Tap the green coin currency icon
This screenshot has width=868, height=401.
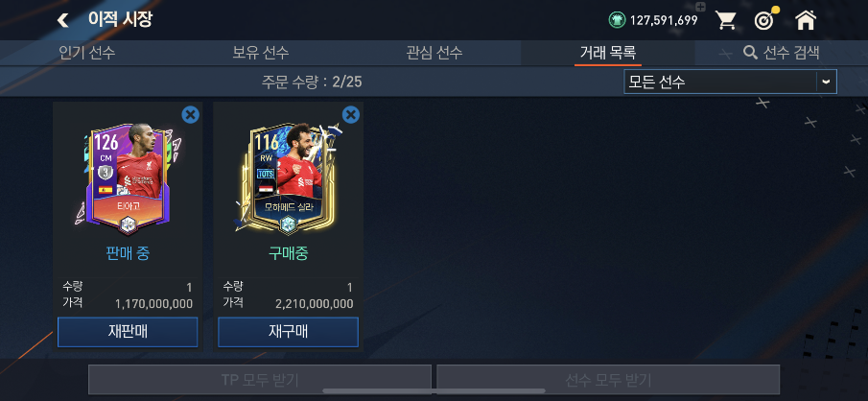click(617, 20)
